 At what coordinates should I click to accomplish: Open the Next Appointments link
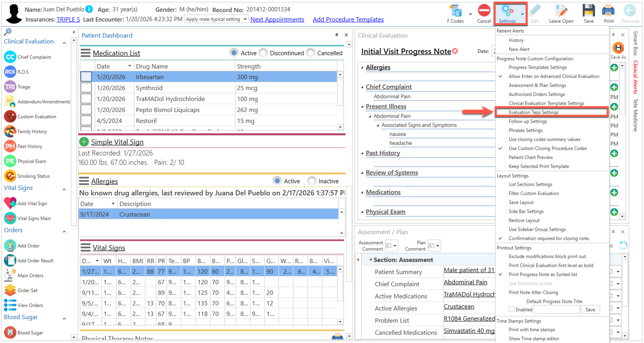[x=277, y=19]
